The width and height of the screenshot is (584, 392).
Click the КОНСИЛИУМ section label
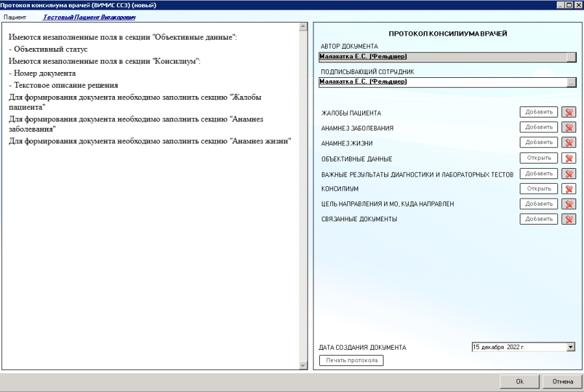(x=339, y=189)
